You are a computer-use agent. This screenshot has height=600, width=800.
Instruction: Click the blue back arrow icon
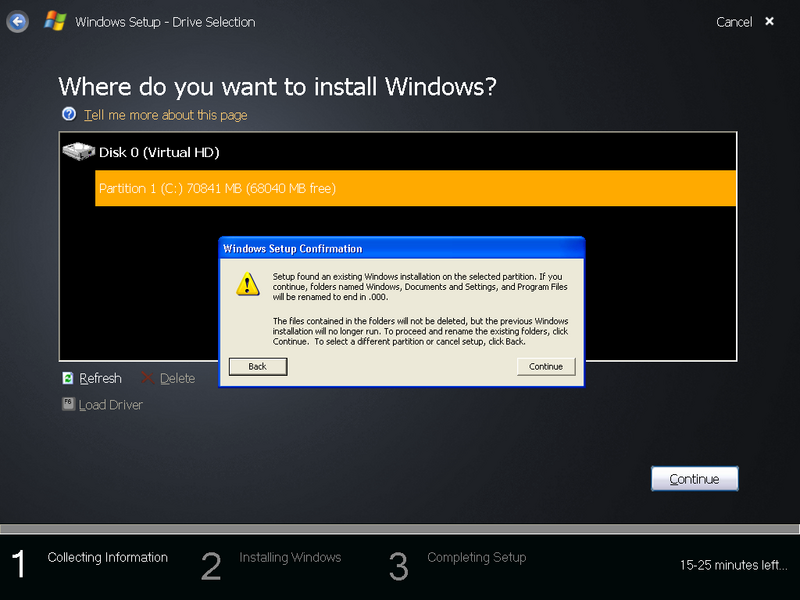17,22
